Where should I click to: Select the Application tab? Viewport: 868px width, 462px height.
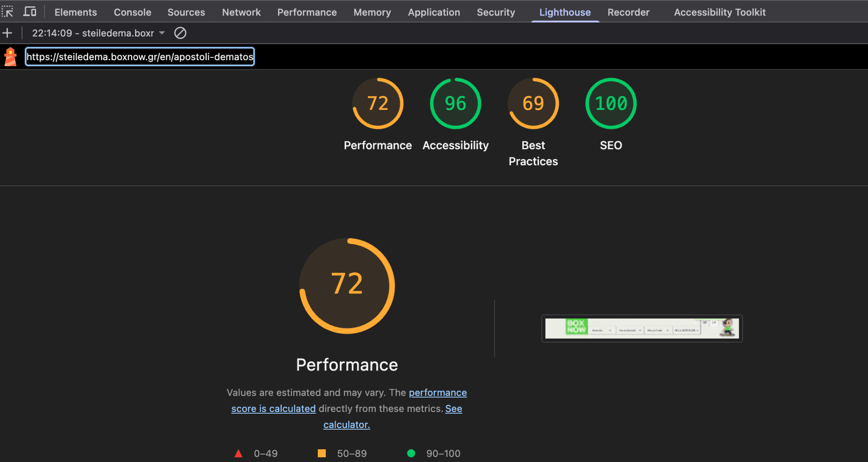(434, 12)
